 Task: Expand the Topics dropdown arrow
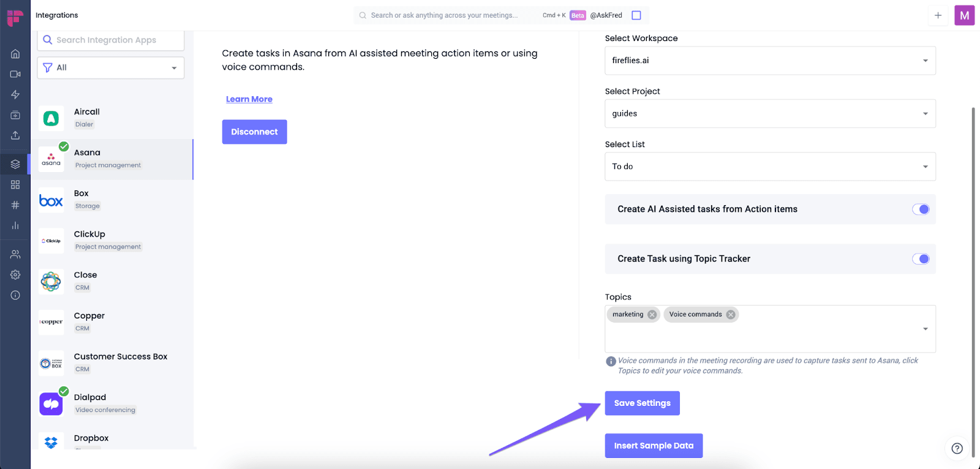click(x=925, y=329)
